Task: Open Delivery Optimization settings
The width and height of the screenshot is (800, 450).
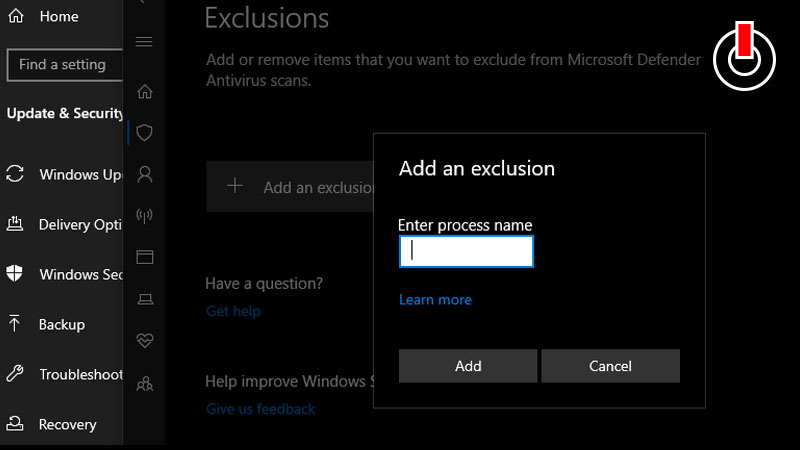Action: click(80, 224)
